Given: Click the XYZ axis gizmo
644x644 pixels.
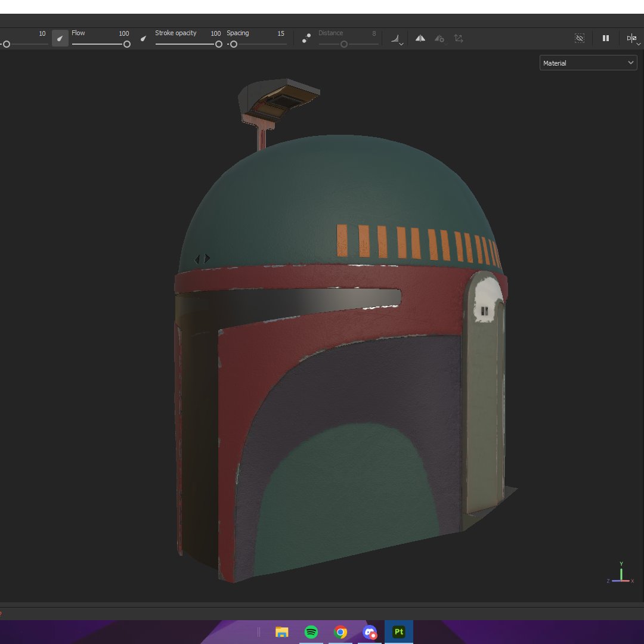Looking at the screenshot, I should [621, 572].
